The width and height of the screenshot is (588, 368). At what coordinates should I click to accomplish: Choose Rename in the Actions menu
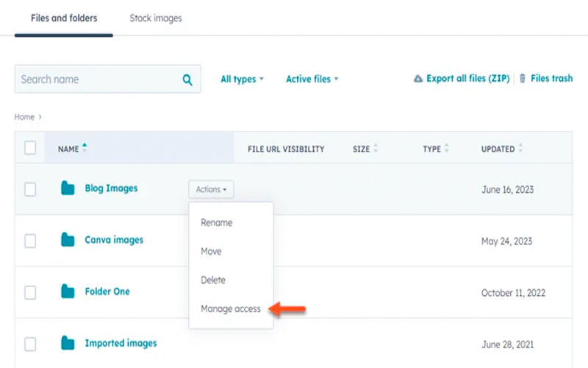pos(216,222)
